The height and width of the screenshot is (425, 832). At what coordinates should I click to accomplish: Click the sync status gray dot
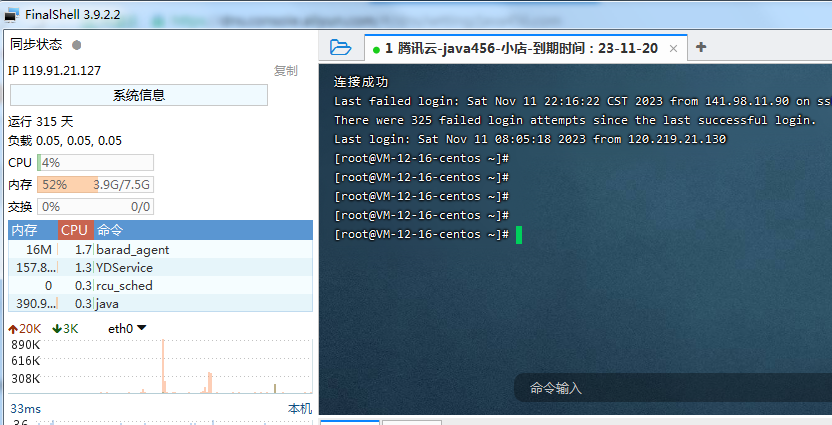click(x=77, y=45)
